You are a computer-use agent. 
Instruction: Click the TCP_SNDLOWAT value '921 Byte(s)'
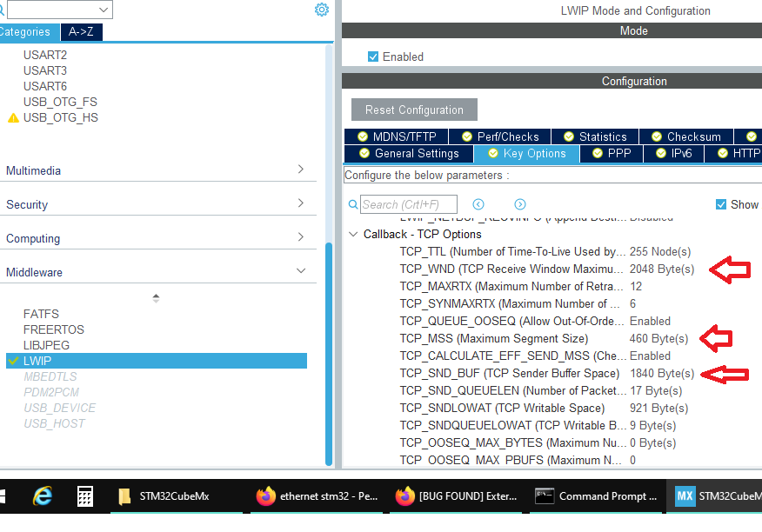659,408
